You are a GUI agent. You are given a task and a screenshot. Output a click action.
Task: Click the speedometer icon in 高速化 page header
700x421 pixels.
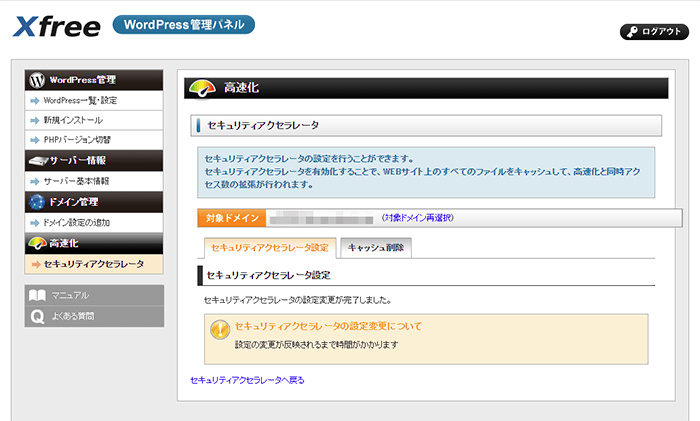[202, 88]
